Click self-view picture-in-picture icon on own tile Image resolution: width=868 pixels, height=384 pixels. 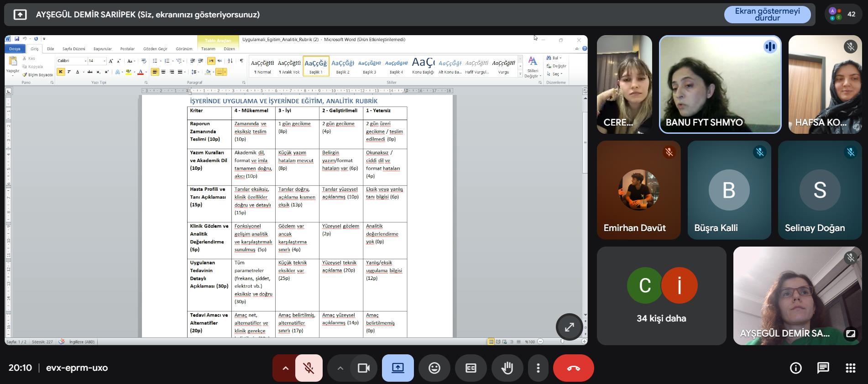click(x=850, y=333)
